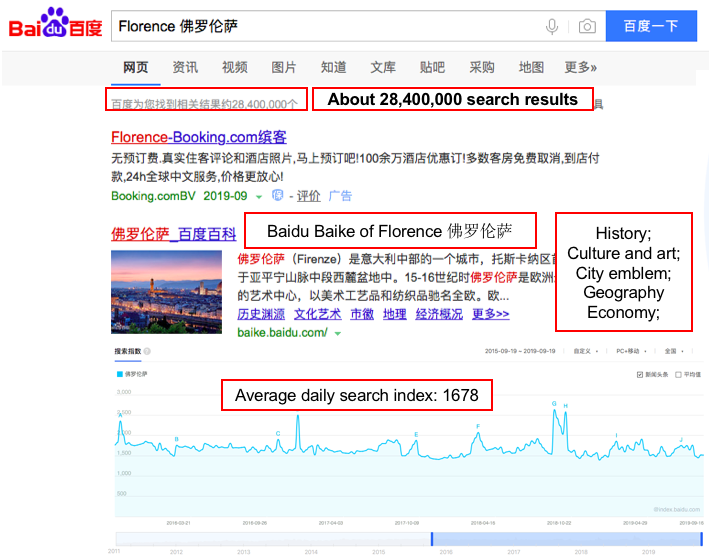
Task: Open the PC+移动 device dropdown
Action: coord(631,351)
